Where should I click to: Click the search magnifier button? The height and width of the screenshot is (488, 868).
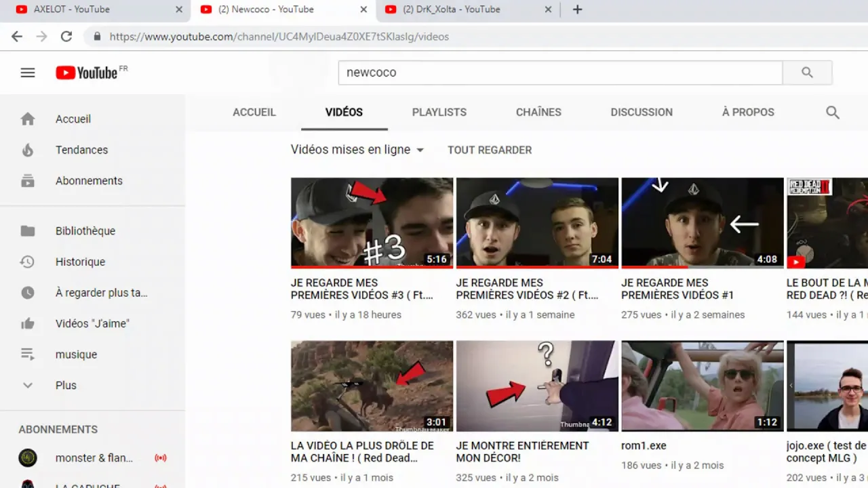[807, 73]
